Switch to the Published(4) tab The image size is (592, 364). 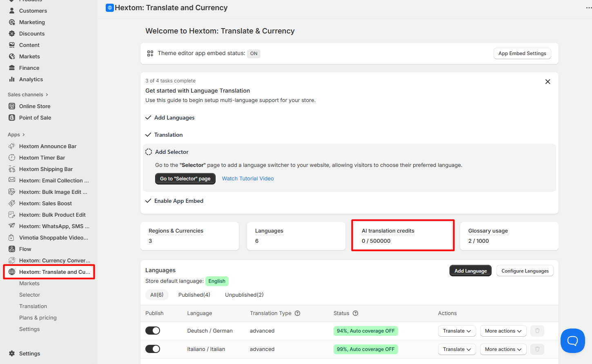(x=194, y=295)
